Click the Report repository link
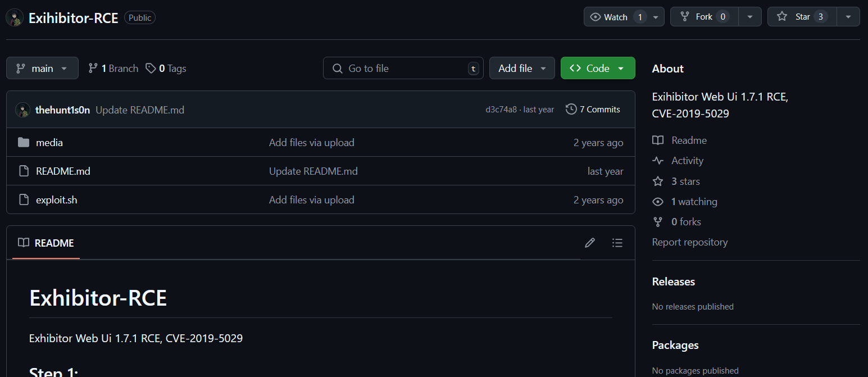The image size is (868, 377). tap(690, 242)
